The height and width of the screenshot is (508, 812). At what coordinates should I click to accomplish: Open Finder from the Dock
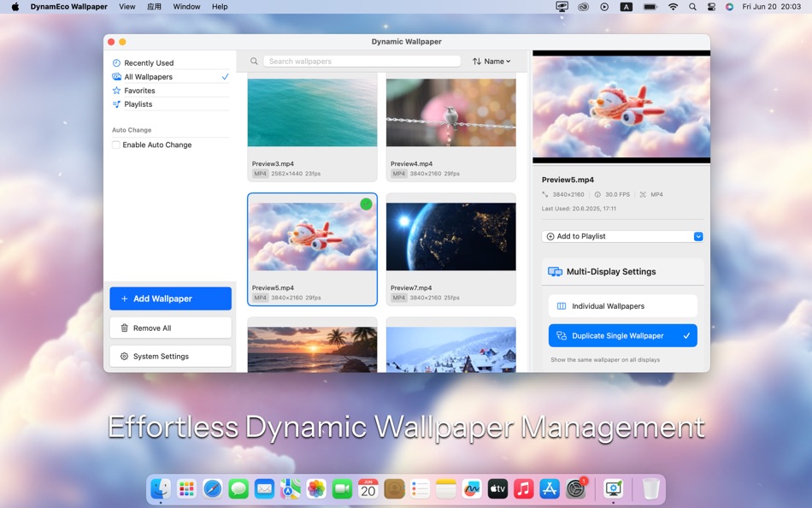coord(161,488)
